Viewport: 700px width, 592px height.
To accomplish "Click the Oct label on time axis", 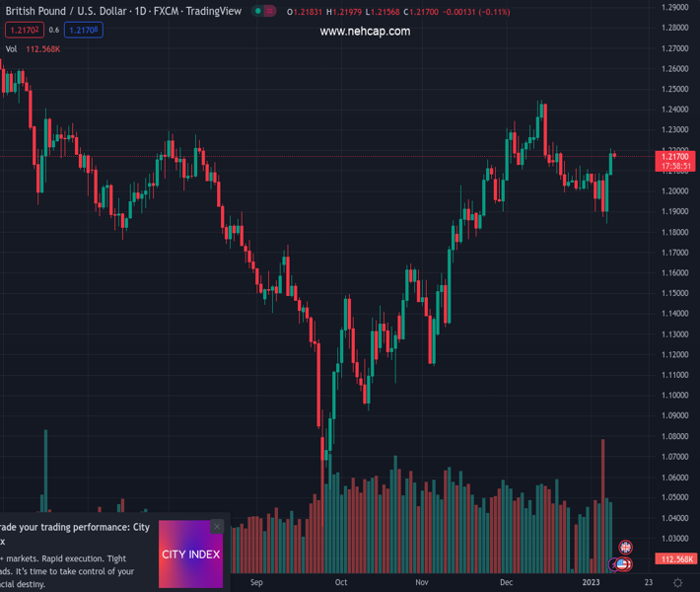I will tap(341, 582).
